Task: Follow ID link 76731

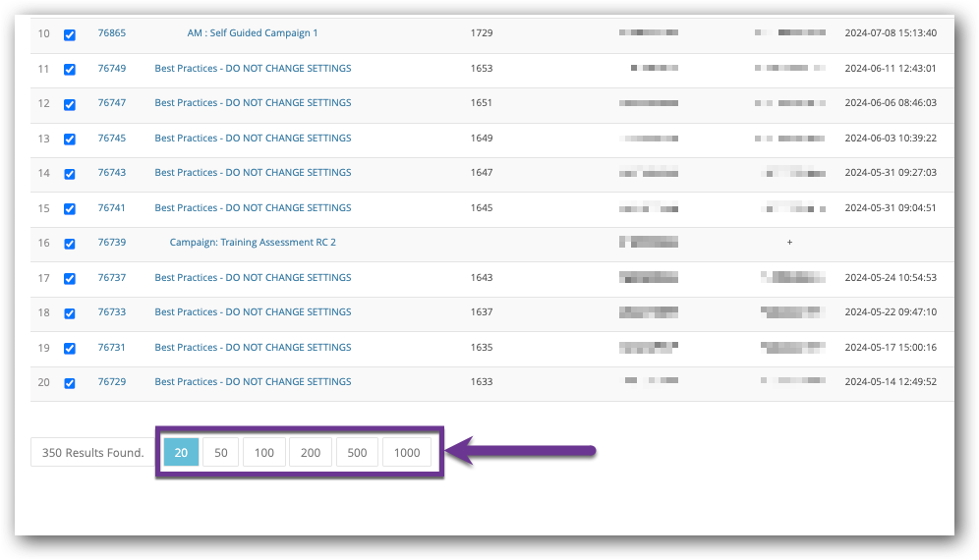Action: tap(112, 347)
